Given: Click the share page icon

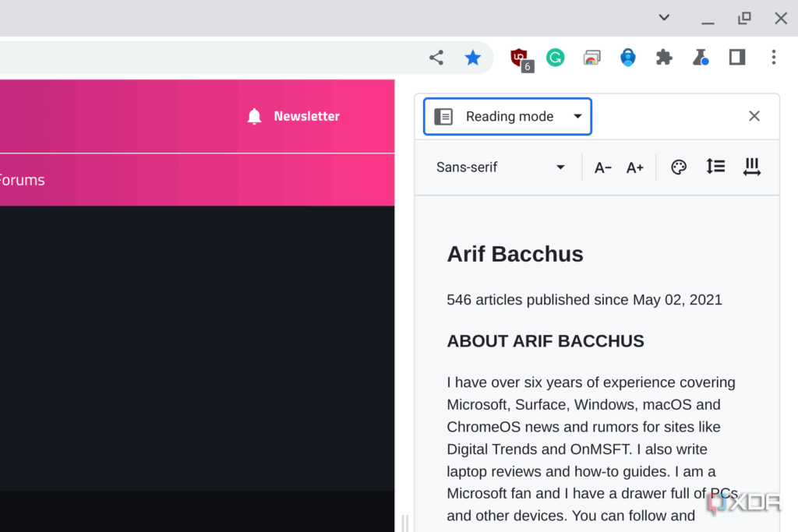Looking at the screenshot, I should click(436, 58).
